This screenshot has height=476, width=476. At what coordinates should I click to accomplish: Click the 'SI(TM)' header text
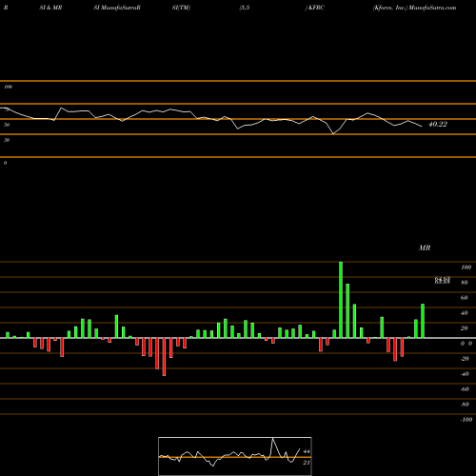click(x=181, y=8)
